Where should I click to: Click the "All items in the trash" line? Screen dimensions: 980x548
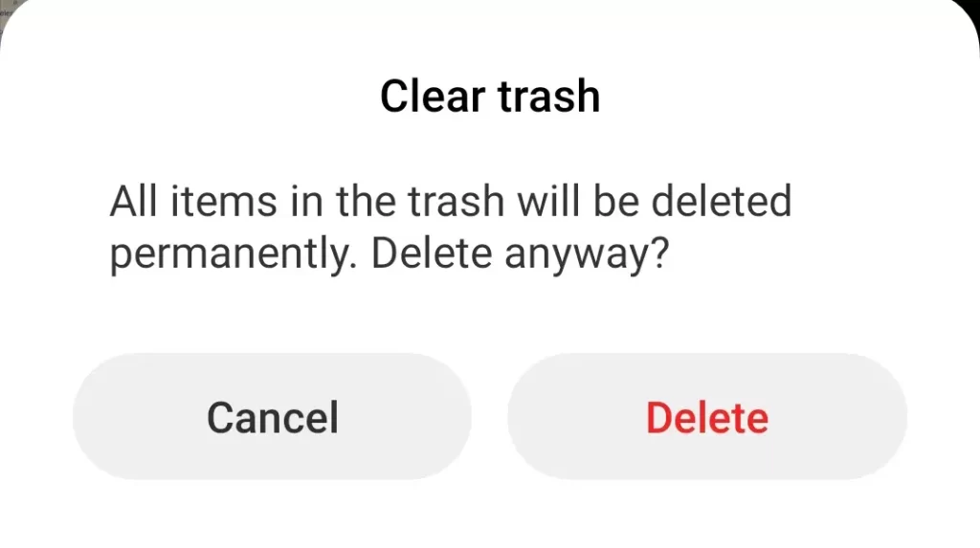point(307,201)
